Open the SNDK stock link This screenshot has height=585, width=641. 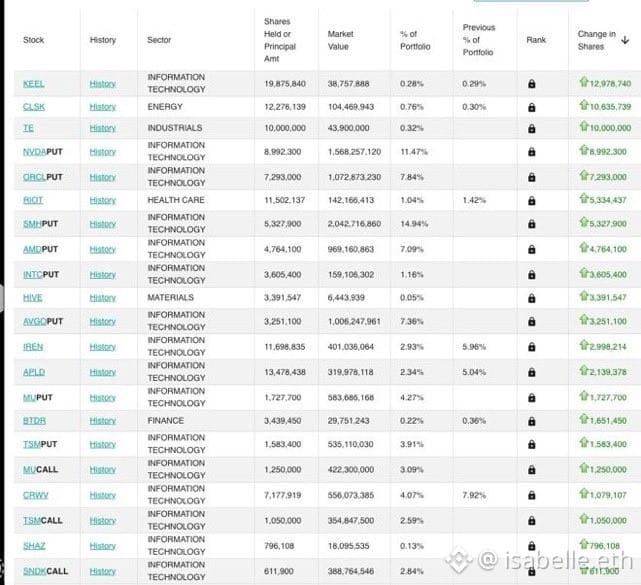click(34, 571)
